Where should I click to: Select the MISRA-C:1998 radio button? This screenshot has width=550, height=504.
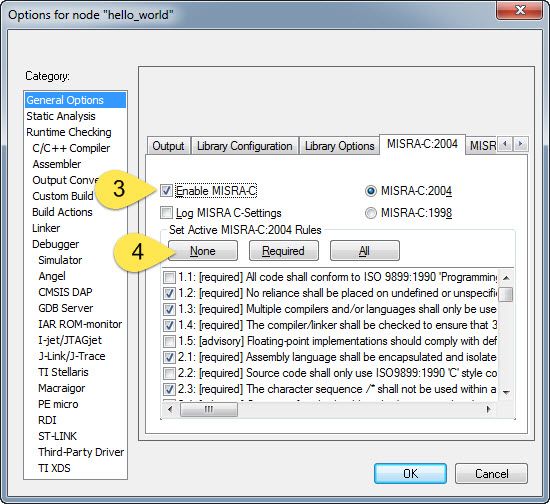pyautogui.click(x=370, y=213)
